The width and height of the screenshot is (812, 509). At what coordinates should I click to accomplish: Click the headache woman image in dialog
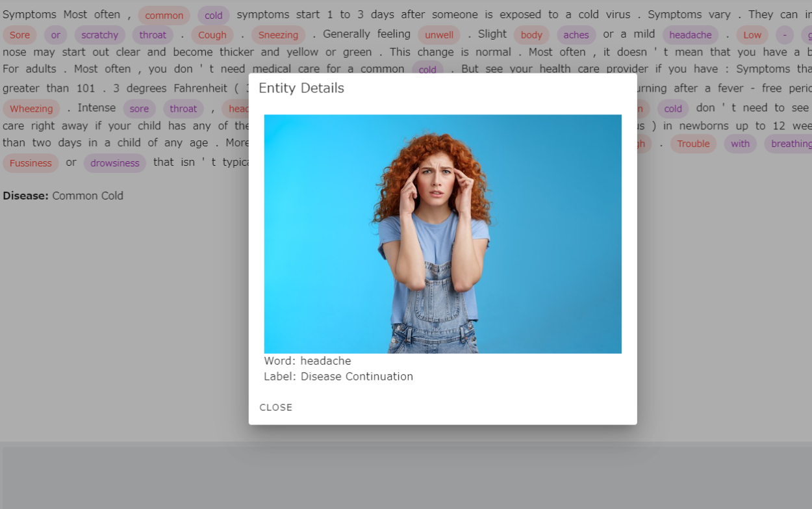[442, 234]
